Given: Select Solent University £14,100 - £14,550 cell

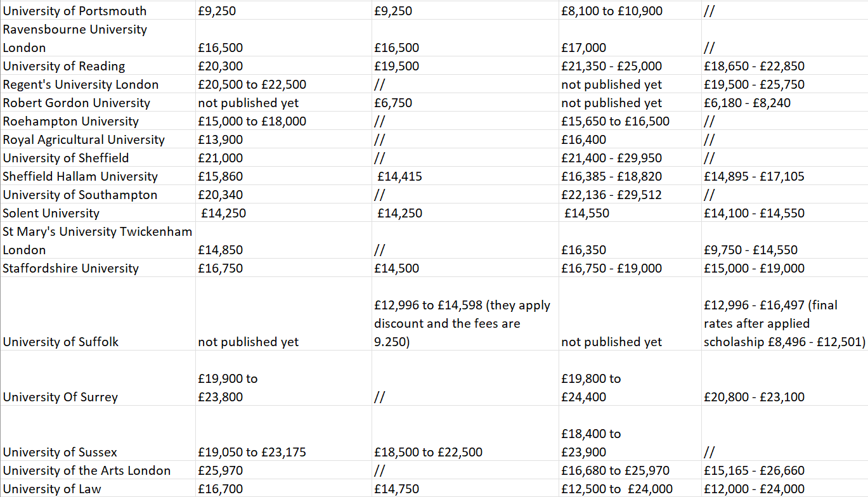Looking at the screenshot, I should (x=754, y=213).
